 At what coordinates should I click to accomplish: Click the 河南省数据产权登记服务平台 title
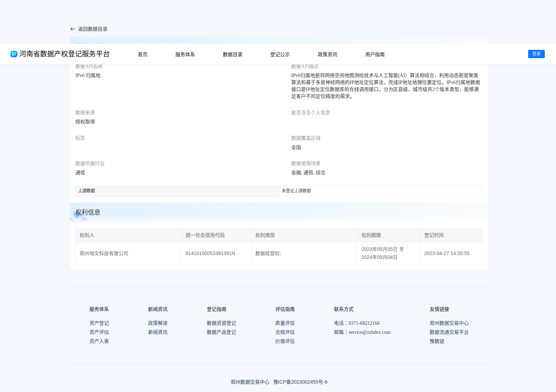(65, 54)
